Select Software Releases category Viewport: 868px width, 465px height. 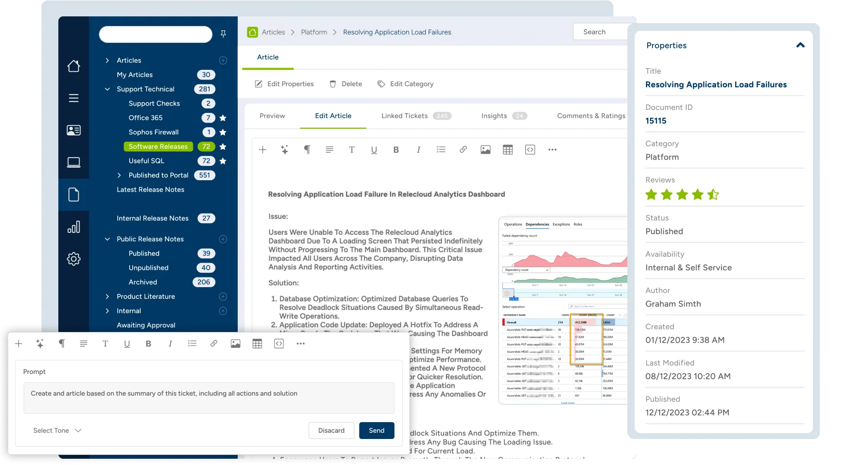pos(158,146)
